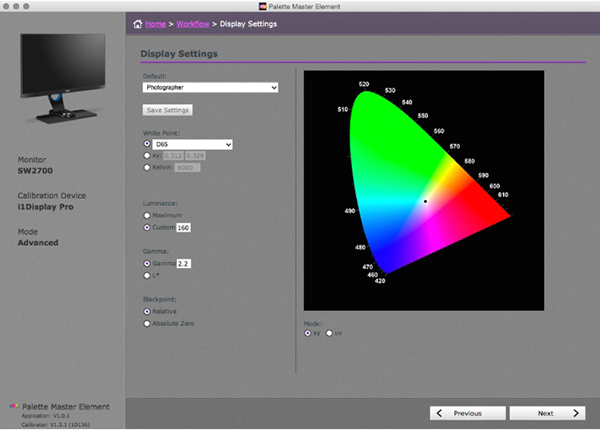The image size is (600, 430).
Task: Select the Kelvin white point option
Action: click(x=149, y=167)
